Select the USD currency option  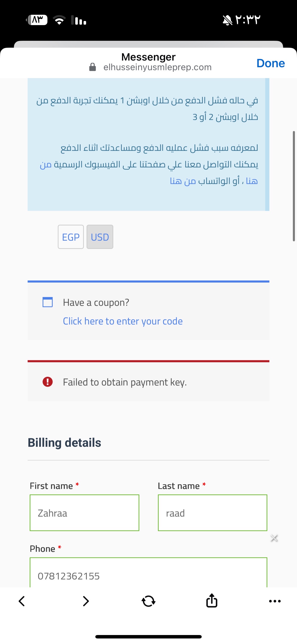tap(100, 237)
